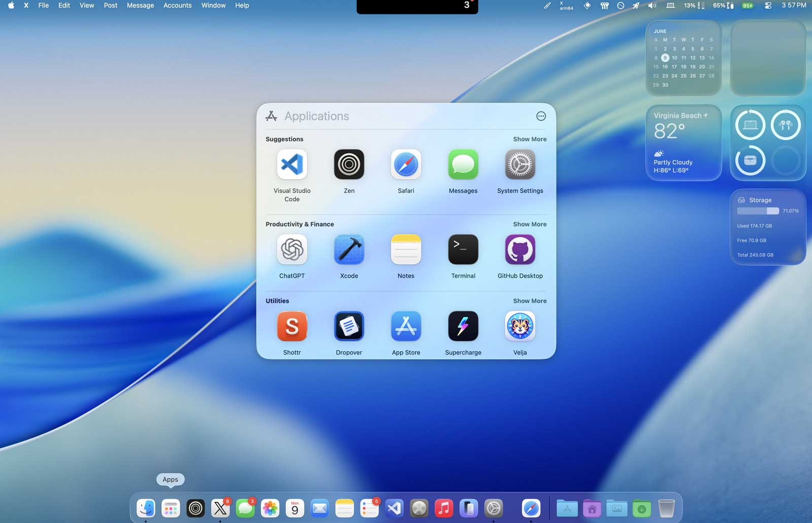Click the pencil icon in the menu bar
The height and width of the screenshot is (523, 812).
(547, 6)
